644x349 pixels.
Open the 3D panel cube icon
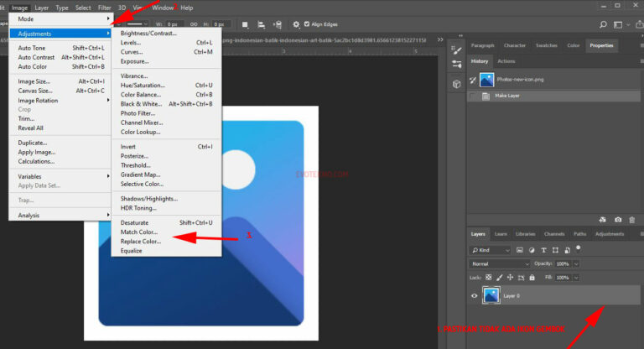[456, 84]
